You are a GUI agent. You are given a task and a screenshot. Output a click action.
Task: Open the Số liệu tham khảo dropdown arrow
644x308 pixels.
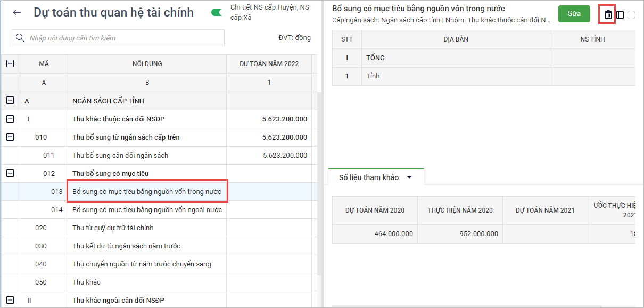click(x=409, y=178)
